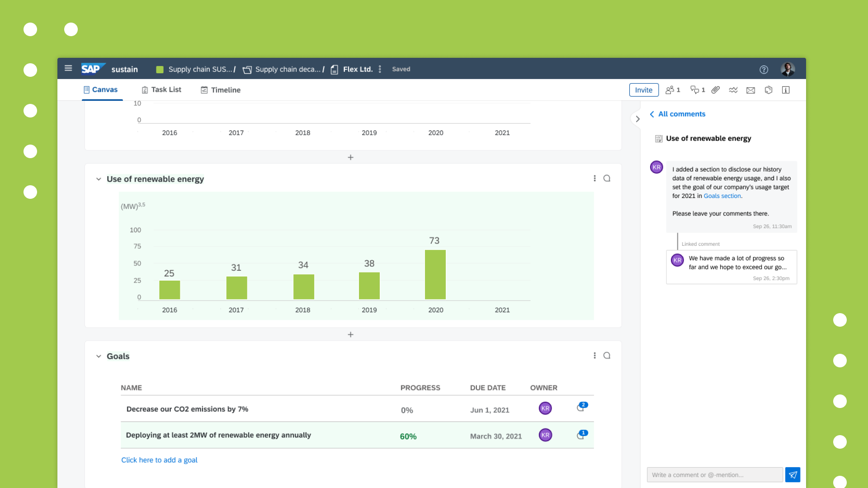
Task: Collapse the Use of renewable energy section
Action: (99, 179)
